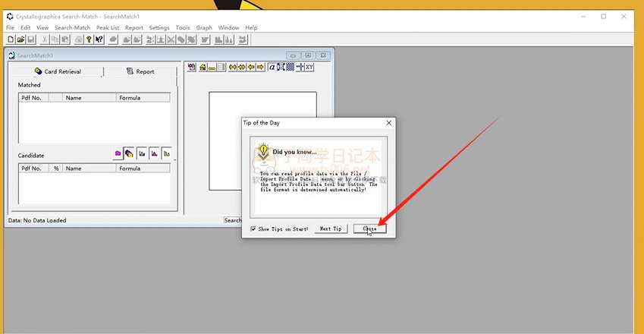Screen dimensions: 644x334
Task: Click the yellow inward-pointing double arrows icon
Action: (x=233, y=67)
